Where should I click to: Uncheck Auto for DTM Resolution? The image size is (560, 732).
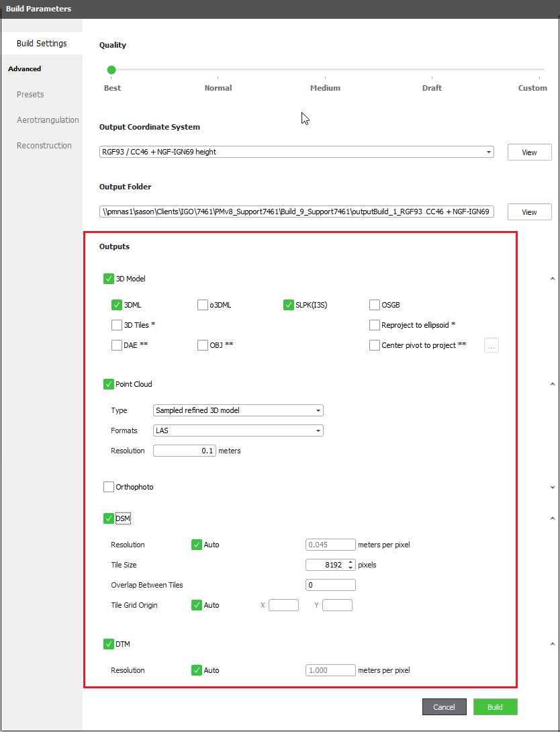pos(197,670)
